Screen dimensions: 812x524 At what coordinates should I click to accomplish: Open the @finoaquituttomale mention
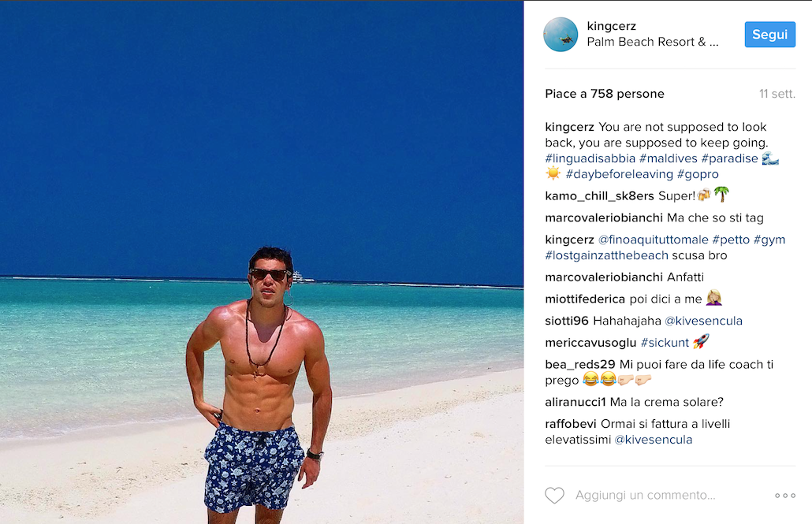pyautogui.click(x=653, y=240)
